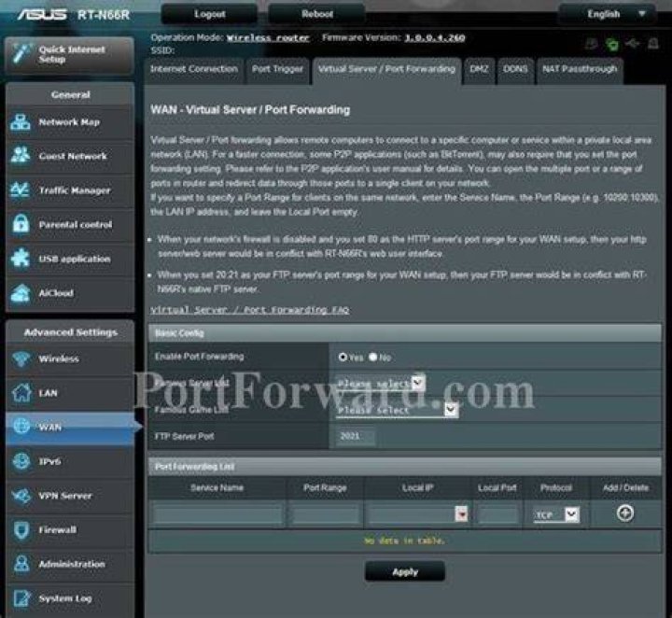Open Famous Server List dropdown

380,383
